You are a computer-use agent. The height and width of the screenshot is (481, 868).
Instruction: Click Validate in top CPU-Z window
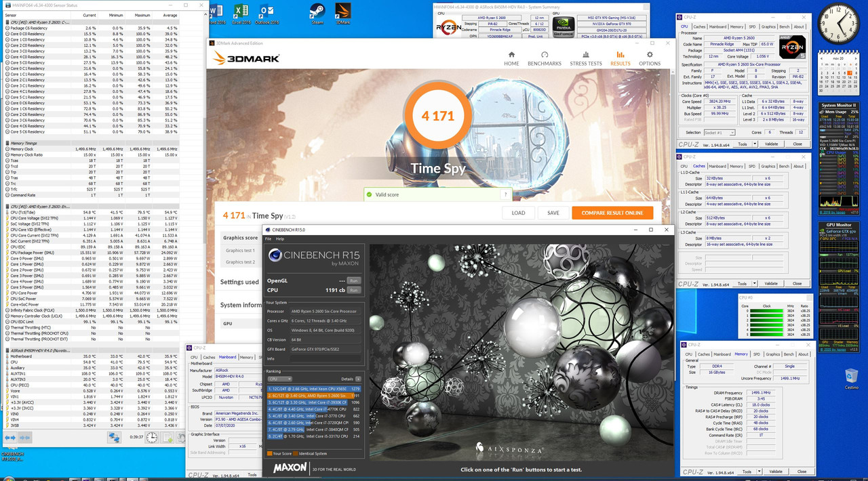coord(771,144)
